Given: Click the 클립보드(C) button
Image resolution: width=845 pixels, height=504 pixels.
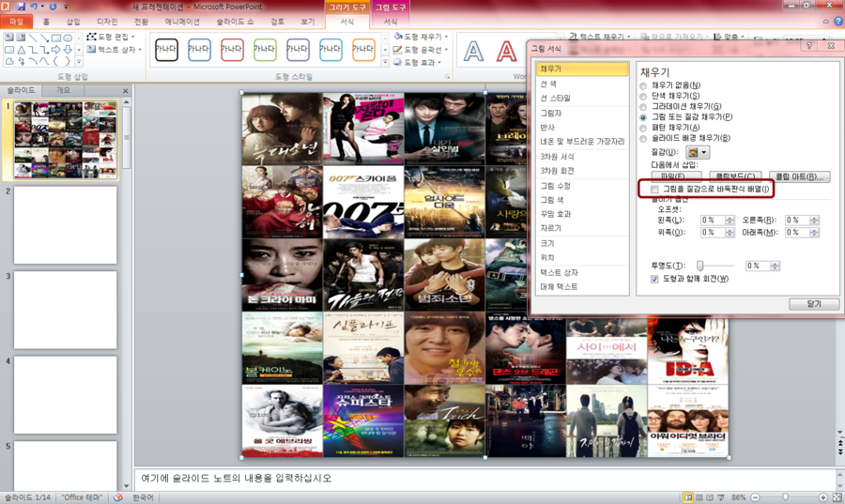Looking at the screenshot, I should [x=735, y=176].
